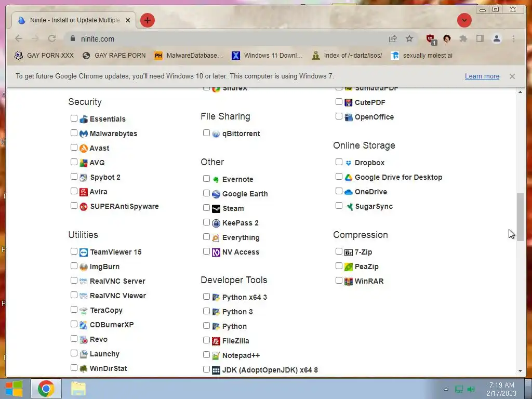Share this page
This screenshot has height=399, width=532.
pyautogui.click(x=393, y=38)
